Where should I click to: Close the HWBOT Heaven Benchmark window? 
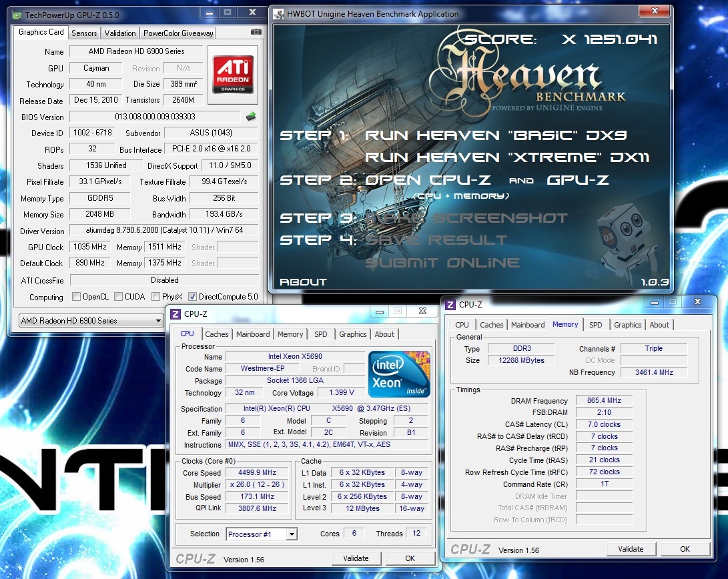[x=654, y=11]
